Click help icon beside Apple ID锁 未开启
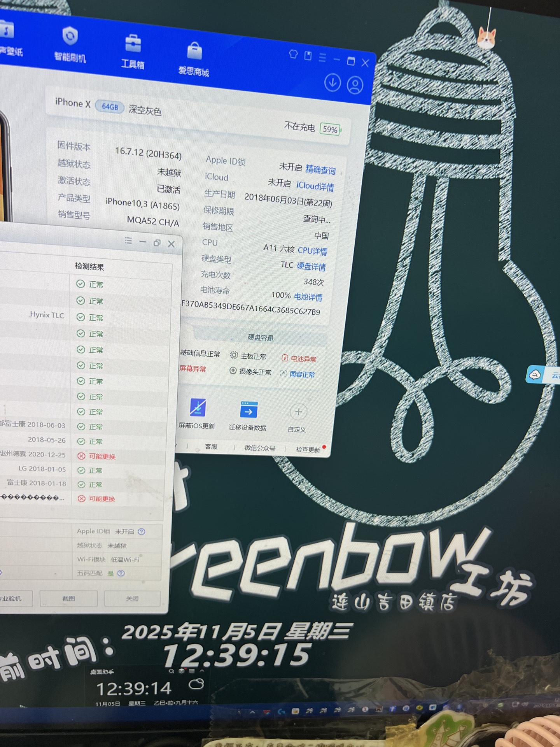Image resolution: width=560 pixels, height=747 pixels. pos(142,531)
